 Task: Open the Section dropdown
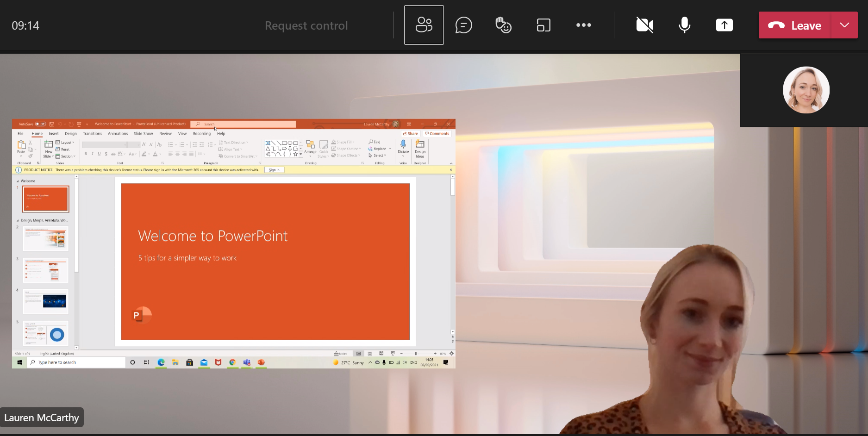click(65, 156)
